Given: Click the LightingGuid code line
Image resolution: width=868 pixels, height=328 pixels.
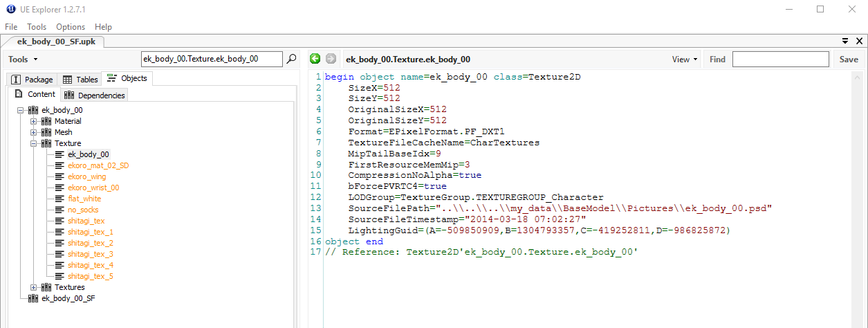Looking at the screenshot, I should click(x=539, y=230).
